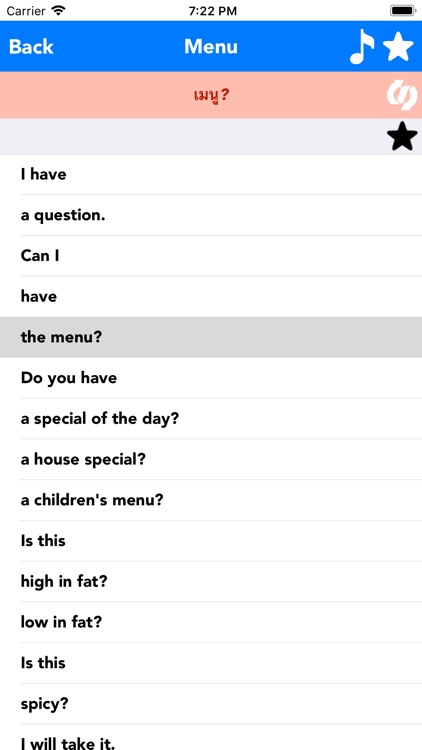
Task: Select the highlighted "the menu?" row
Action: 211,337
